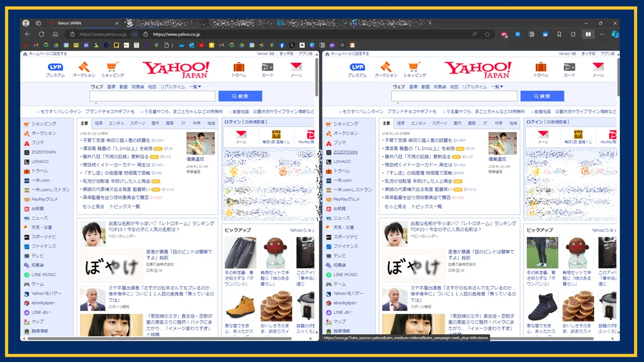Open アプリ版 link in right pane top bar
The image size is (644, 362).
[x=607, y=54]
